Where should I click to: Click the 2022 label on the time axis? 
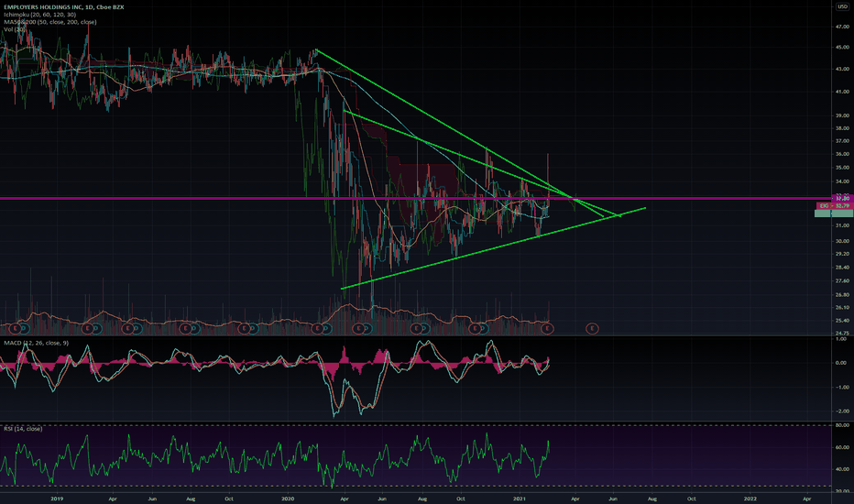(x=750, y=499)
